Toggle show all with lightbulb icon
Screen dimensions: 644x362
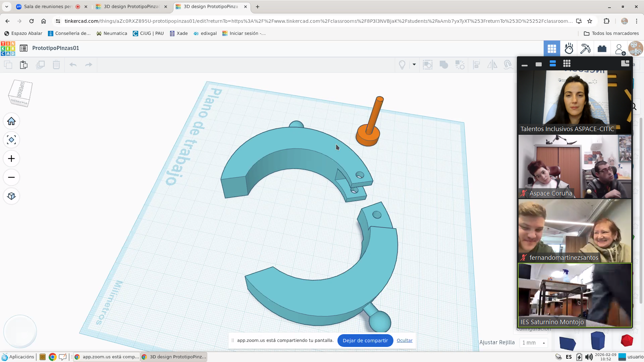(x=402, y=65)
